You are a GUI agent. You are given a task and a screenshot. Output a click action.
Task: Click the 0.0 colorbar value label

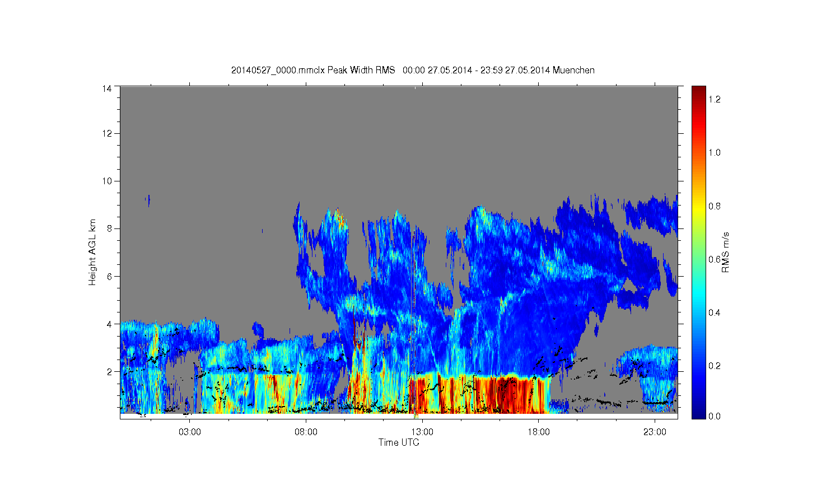[x=715, y=416]
